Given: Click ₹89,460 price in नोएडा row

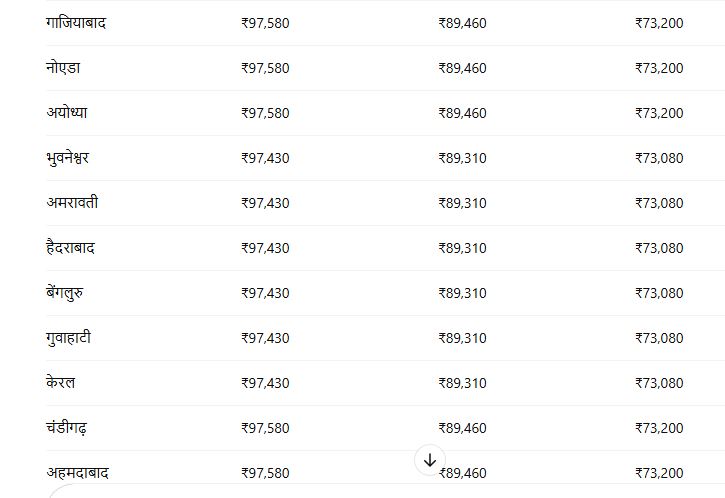Looking at the screenshot, I should [462, 68].
